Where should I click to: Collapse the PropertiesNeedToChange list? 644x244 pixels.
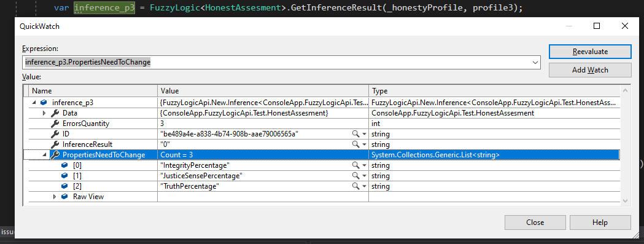44,155
